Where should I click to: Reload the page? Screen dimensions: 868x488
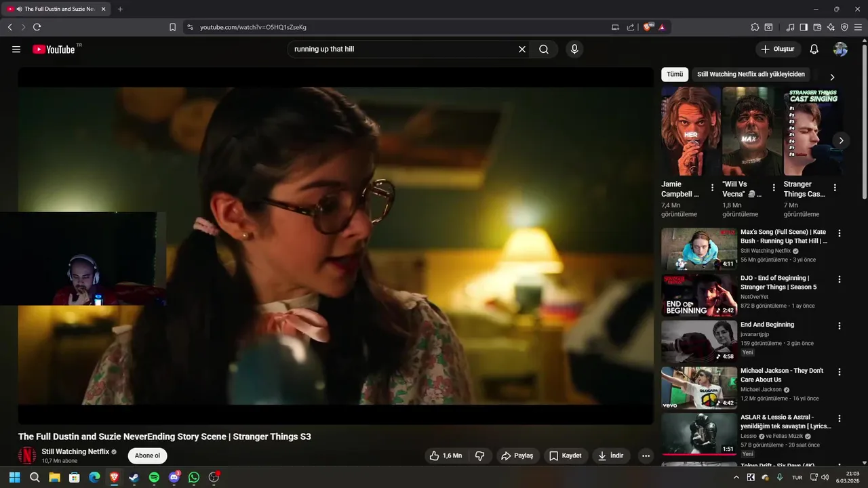coord(37,27)
